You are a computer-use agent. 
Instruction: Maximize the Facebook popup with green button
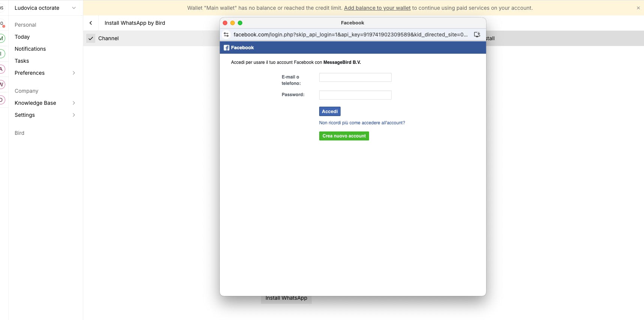pyautogui.click(x=240, y=23)
